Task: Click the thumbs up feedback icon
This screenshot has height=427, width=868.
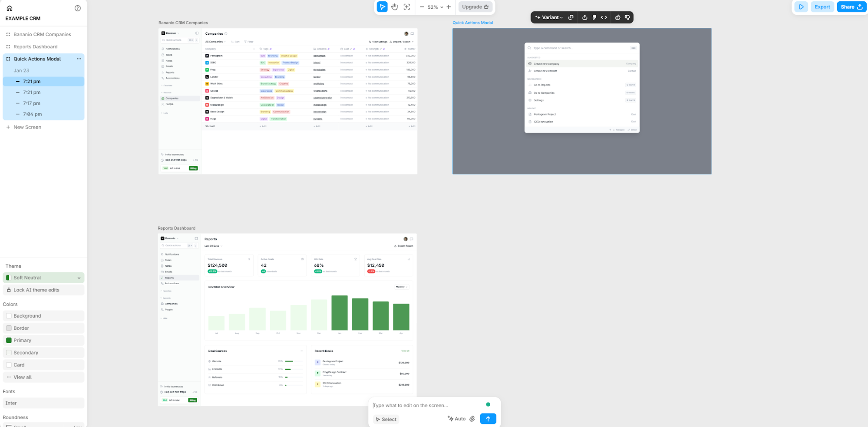Action: [618, 17]
